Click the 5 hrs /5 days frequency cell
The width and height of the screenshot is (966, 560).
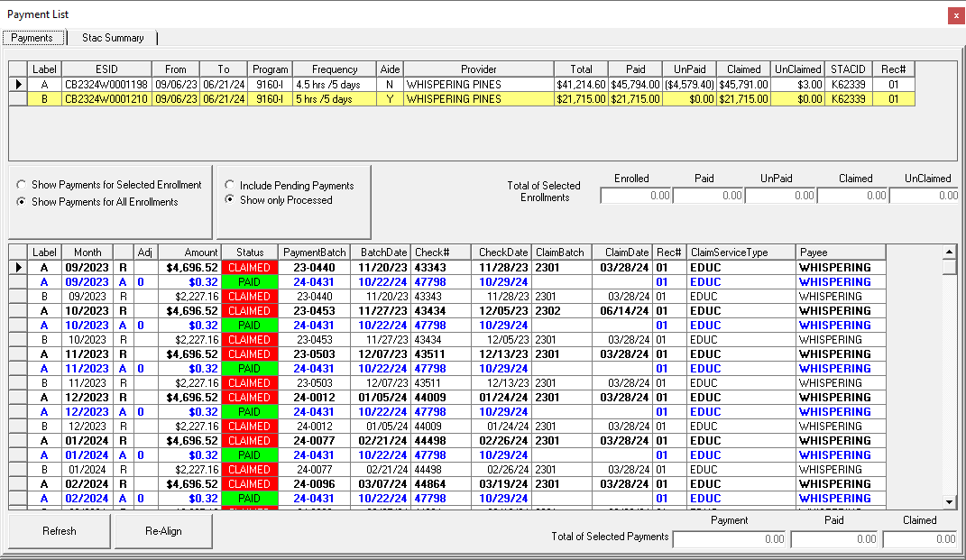click(335, 98)
